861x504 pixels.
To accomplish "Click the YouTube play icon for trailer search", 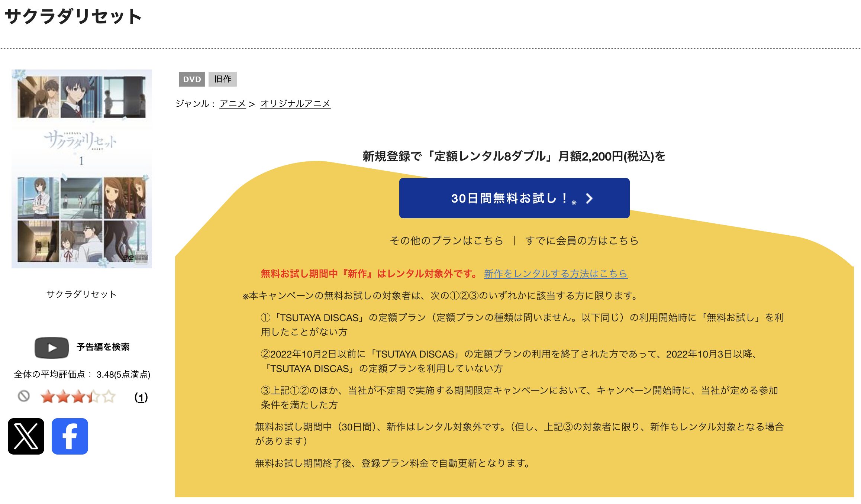I will tap(52, 348).
